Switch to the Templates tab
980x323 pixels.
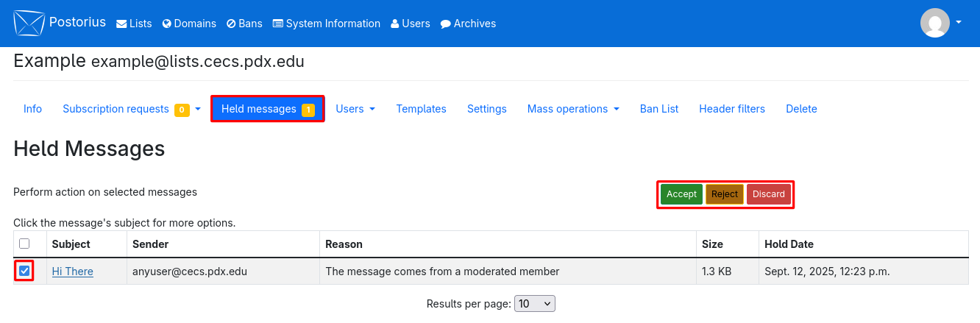[421, 109]
